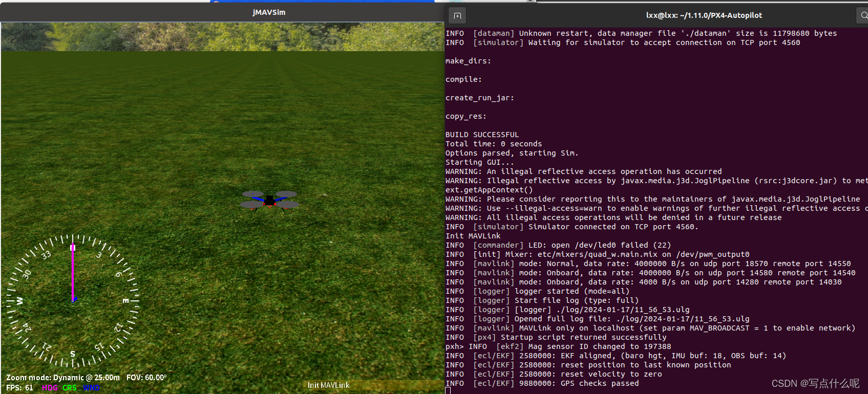Click the 'Opened full log file' line
The image size is (868, 394).
click(598, 319)
